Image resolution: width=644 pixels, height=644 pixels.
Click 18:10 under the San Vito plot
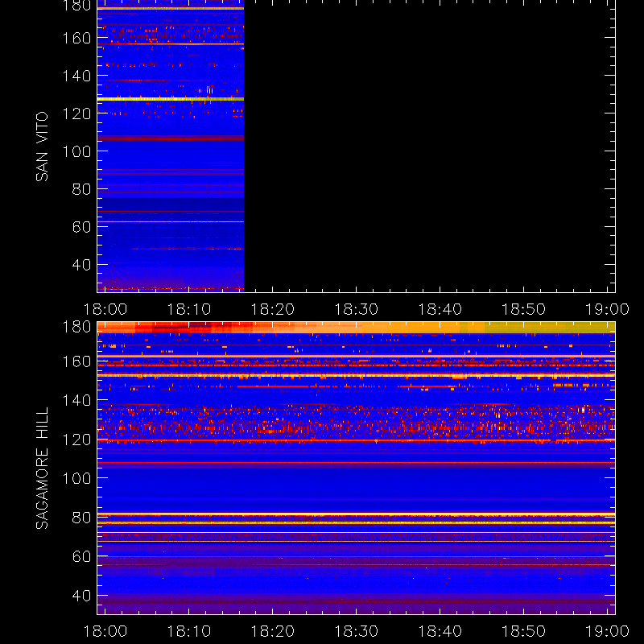(189, 309)
